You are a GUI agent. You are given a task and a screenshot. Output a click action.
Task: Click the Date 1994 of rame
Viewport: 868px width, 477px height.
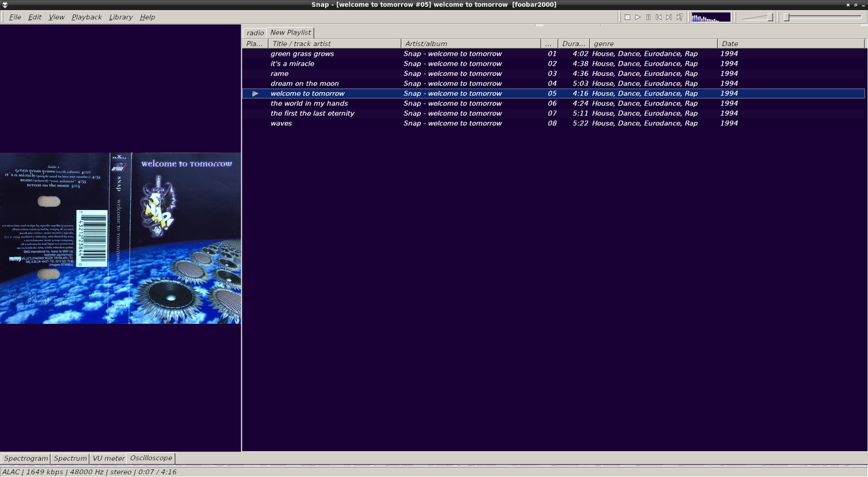point(729,73)
